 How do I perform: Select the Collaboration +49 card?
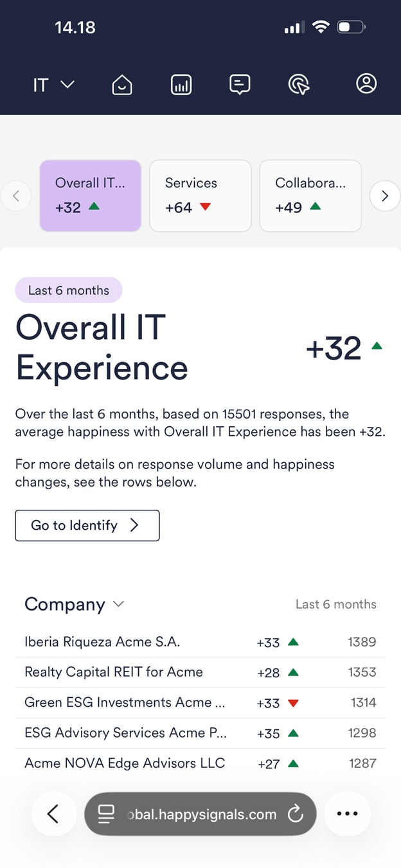click(310, 195)
